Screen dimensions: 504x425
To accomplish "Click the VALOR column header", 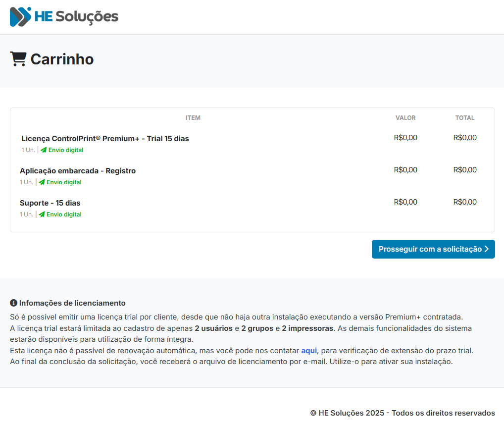I will point(405,118).
